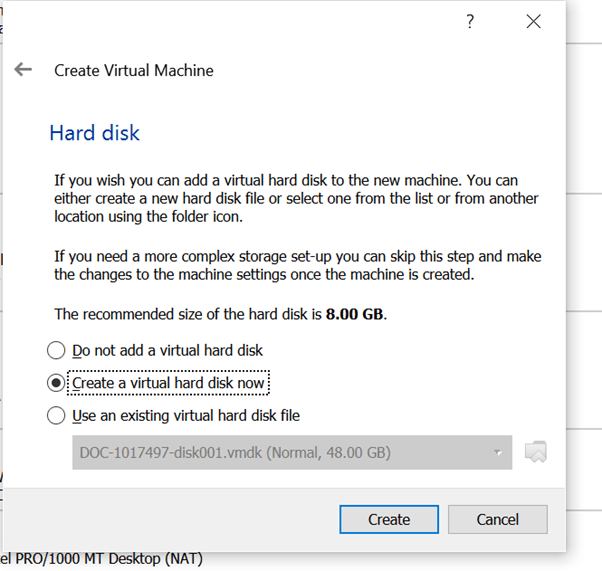Click the back arrow in wizard header

point(24,70)
